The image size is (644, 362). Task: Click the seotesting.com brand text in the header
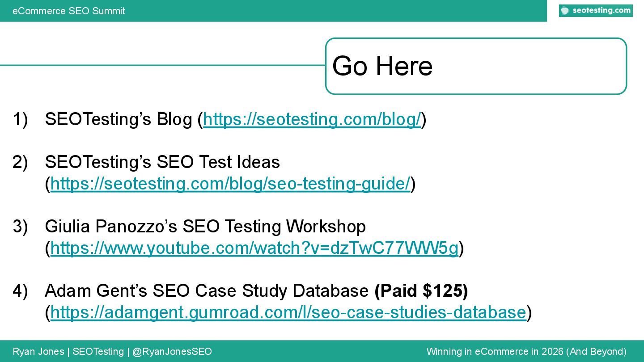[601, 11]
